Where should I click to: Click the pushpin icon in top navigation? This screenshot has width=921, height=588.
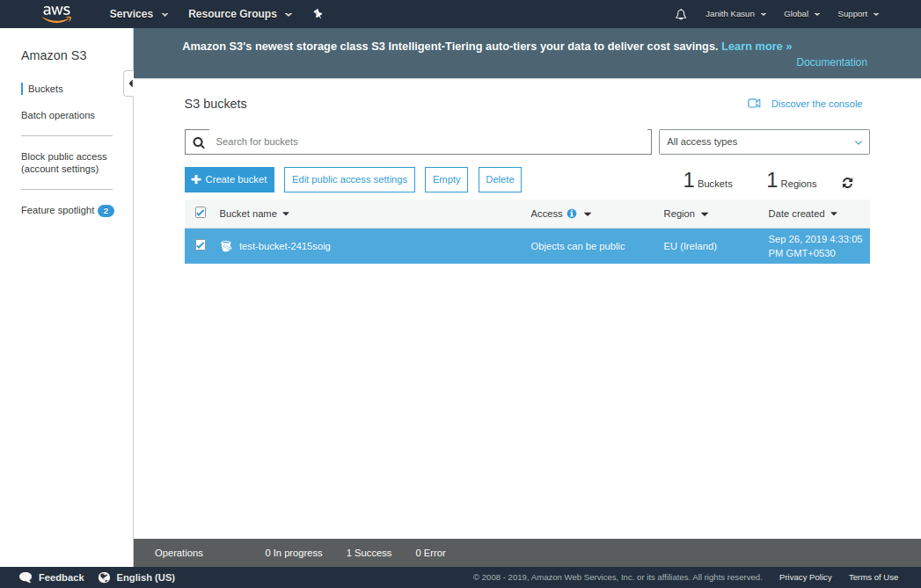tap(318, 13)
